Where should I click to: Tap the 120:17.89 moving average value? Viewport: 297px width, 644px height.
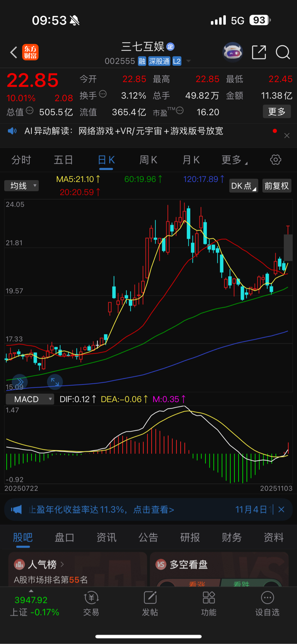[x=204, y=179]
